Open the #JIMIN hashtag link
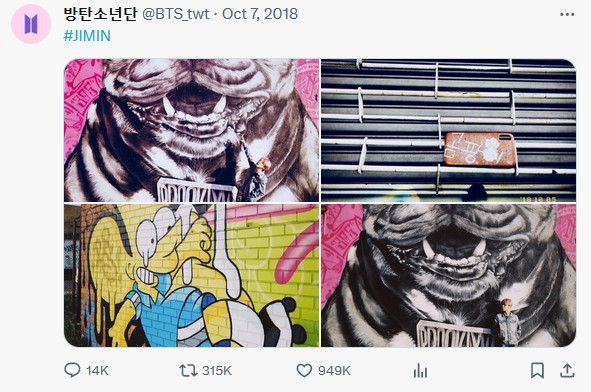This screenshot has width=591, height=392. pyautogui.click(x=87, y=36)
